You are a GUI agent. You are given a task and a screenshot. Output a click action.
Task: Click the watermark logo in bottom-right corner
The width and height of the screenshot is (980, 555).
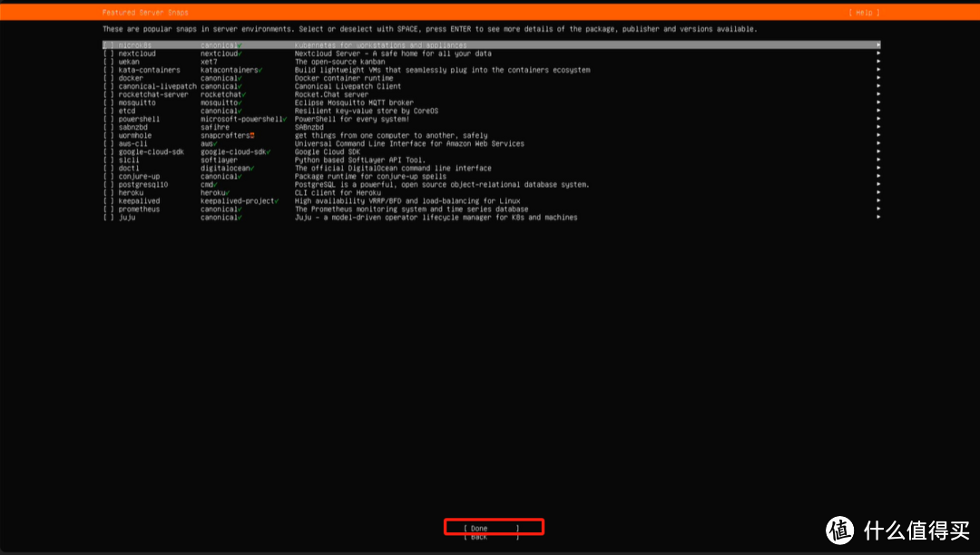point(839,530)
